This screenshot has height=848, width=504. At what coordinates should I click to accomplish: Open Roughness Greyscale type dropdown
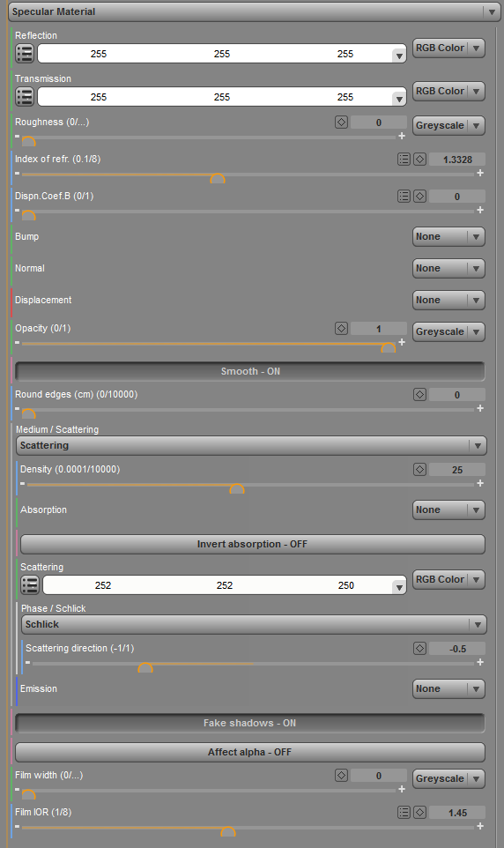tap(448, 125)
